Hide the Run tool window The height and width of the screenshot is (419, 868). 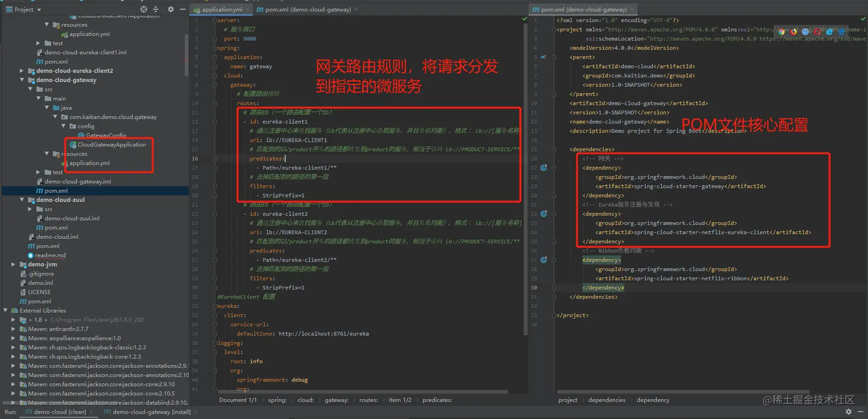click(x=861, y=412)
